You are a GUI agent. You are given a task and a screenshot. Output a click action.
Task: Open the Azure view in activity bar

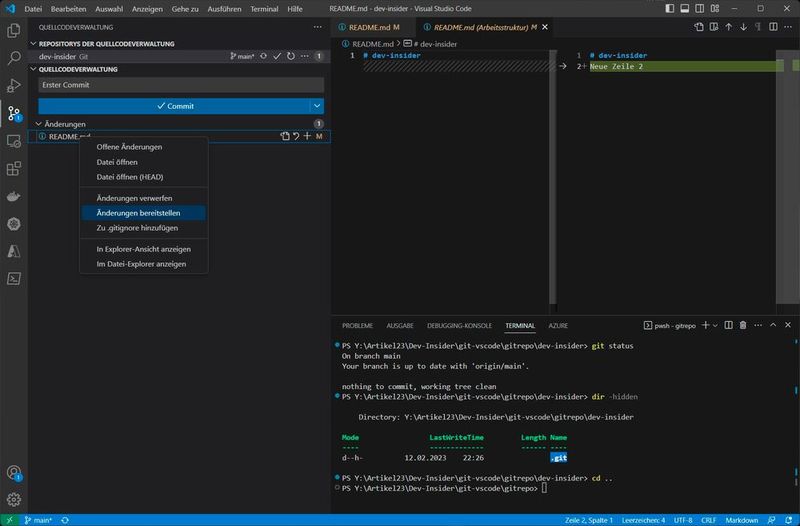coord(14,251)
